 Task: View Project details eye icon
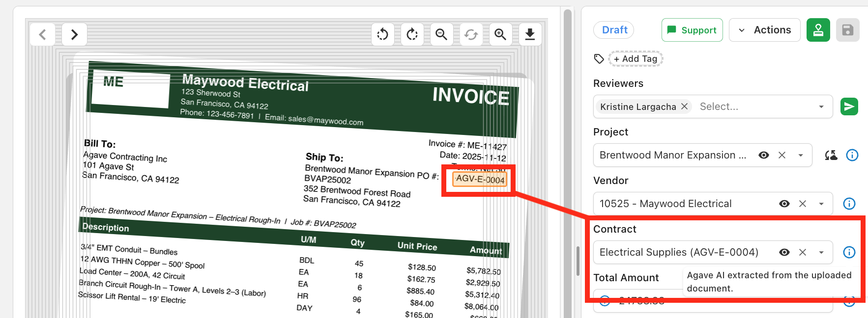point(764,155)
